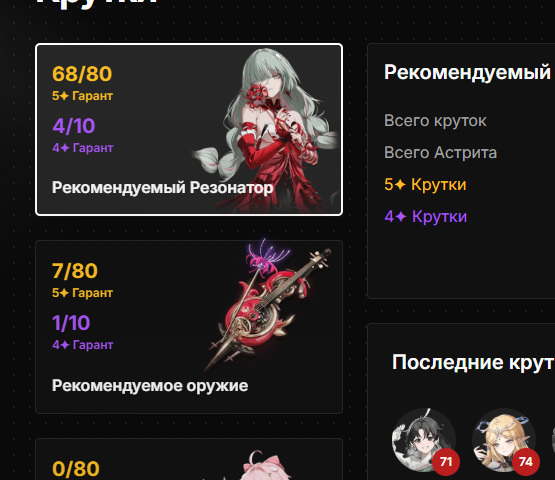Click the red 71 pity badge

[x=446, y=462]
